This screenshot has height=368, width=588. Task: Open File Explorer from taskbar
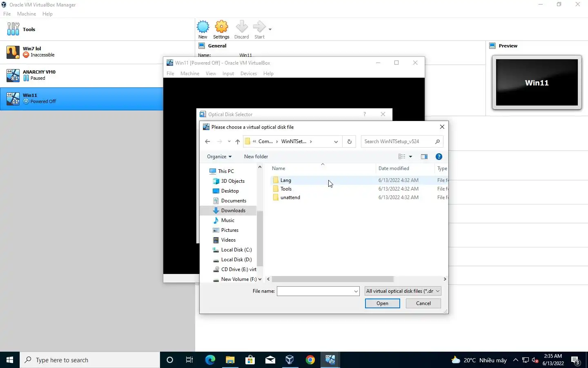pos(230,360)
